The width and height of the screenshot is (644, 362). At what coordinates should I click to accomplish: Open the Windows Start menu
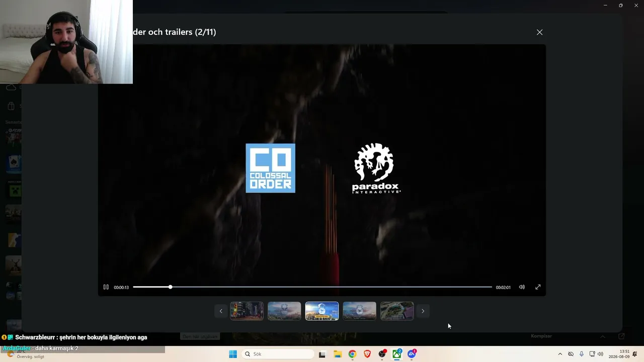click(x=233, y=354)
